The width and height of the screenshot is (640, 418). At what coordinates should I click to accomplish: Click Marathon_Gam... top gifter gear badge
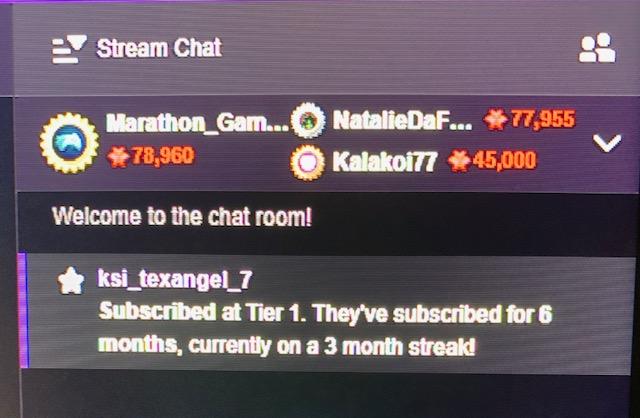click(x=69, y=142)
